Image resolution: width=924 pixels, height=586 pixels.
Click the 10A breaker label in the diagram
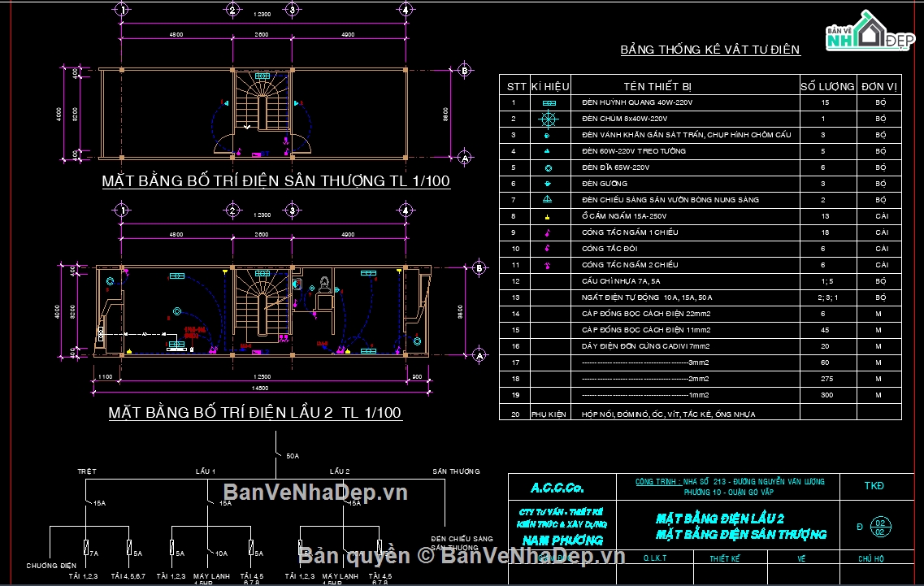pos(221,553)
